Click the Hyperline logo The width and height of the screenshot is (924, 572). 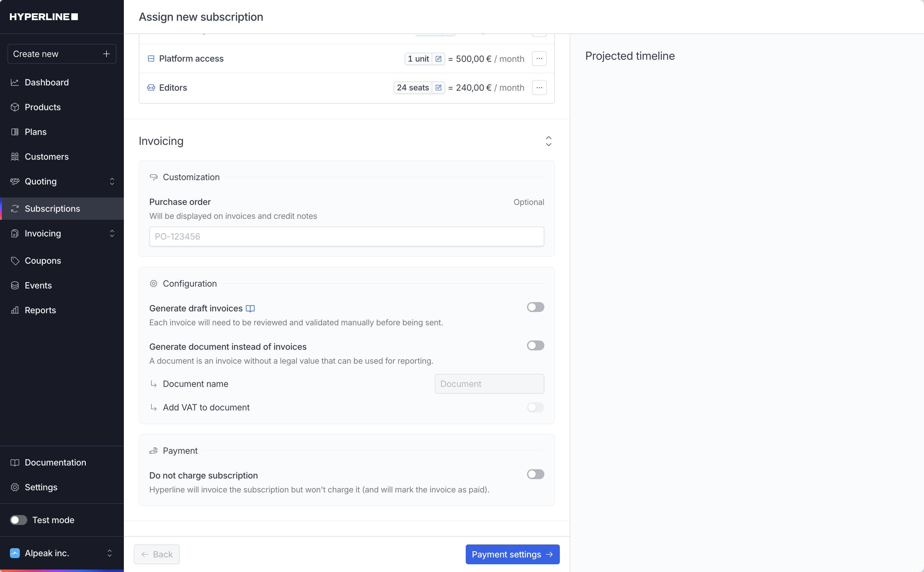44,17
